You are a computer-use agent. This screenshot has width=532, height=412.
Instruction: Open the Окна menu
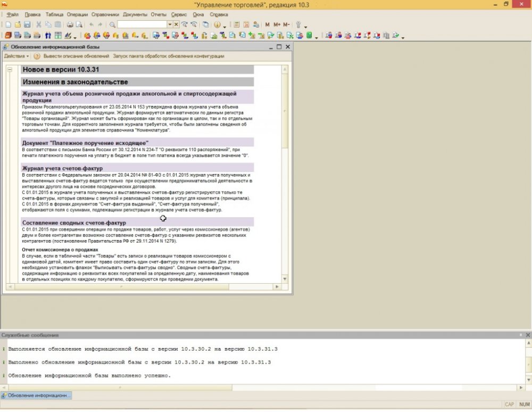[x=198, y=14]
